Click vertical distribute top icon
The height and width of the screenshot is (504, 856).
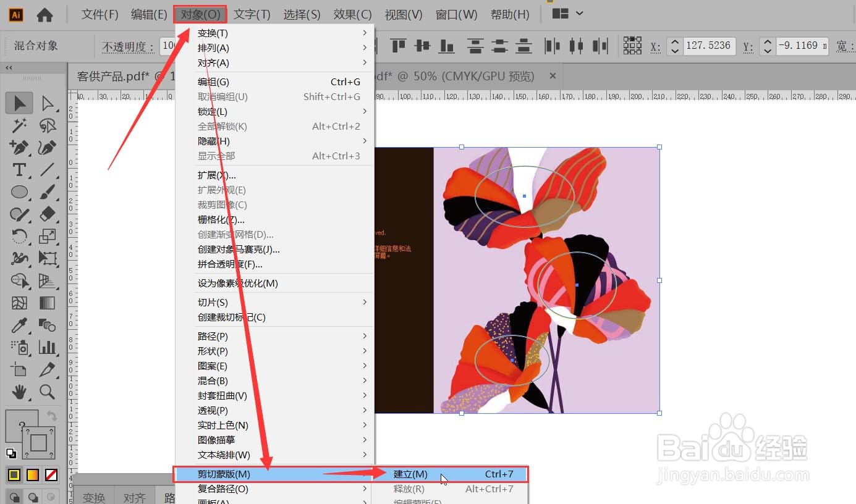click(x=475, y=45)
